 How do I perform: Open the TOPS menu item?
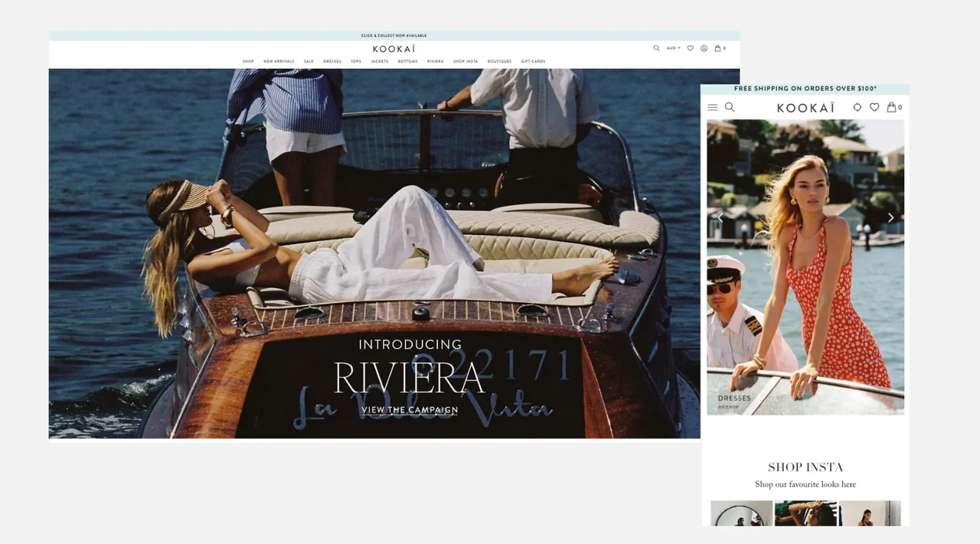(x=356, y=61)
